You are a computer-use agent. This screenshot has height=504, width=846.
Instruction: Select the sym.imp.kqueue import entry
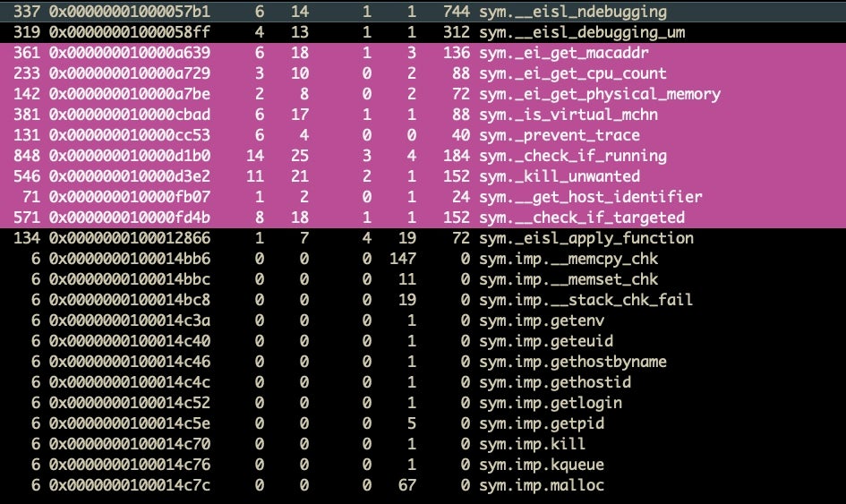(542, 465)
